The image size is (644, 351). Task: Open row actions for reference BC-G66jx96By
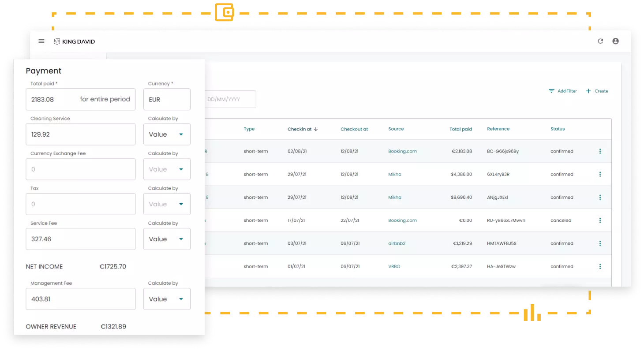tap(600, 151)
